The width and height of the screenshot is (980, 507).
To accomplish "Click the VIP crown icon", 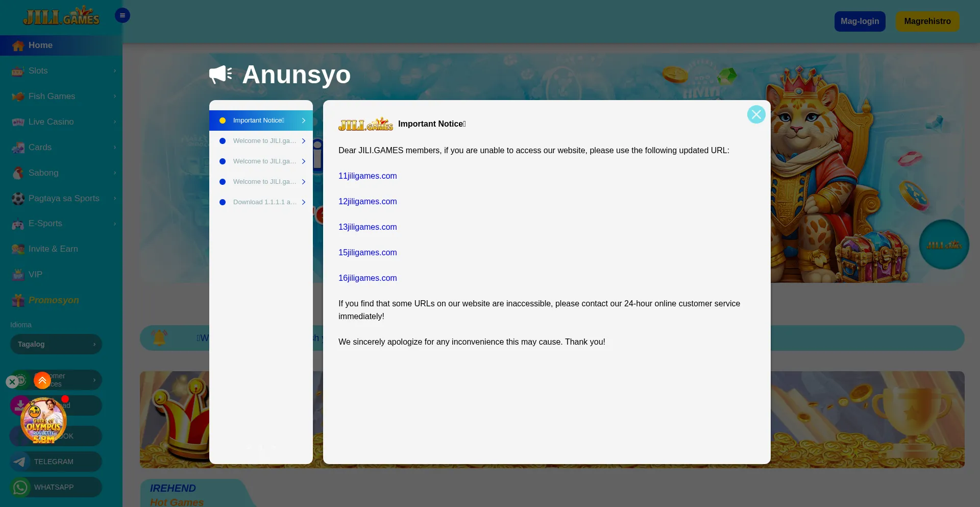I will tap(18, 275).
